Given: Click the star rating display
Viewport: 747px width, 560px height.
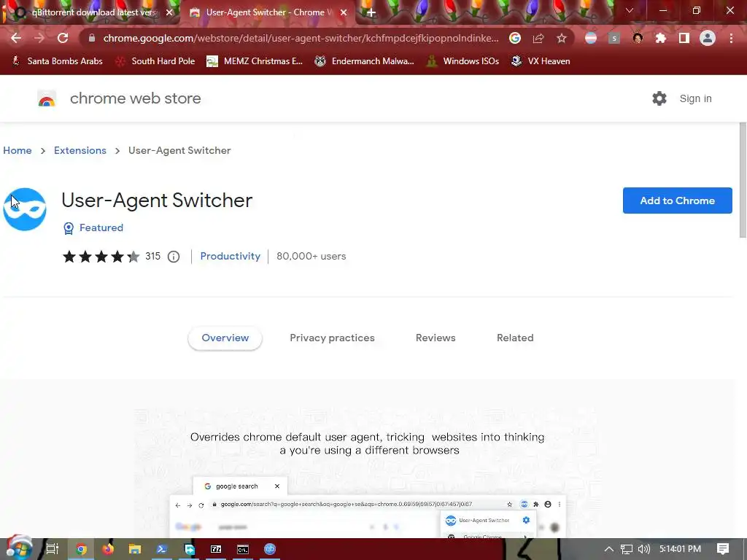Looking at the screenshot, I should 101,257.
